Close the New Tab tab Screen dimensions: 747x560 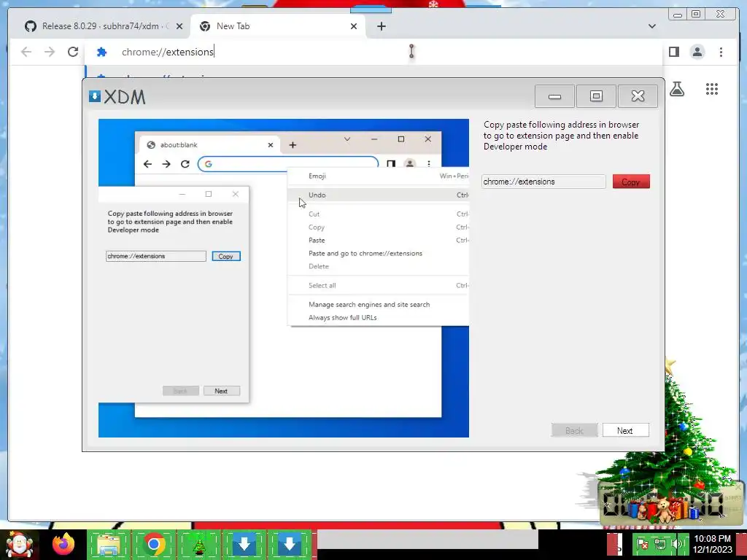click(354, 26)
